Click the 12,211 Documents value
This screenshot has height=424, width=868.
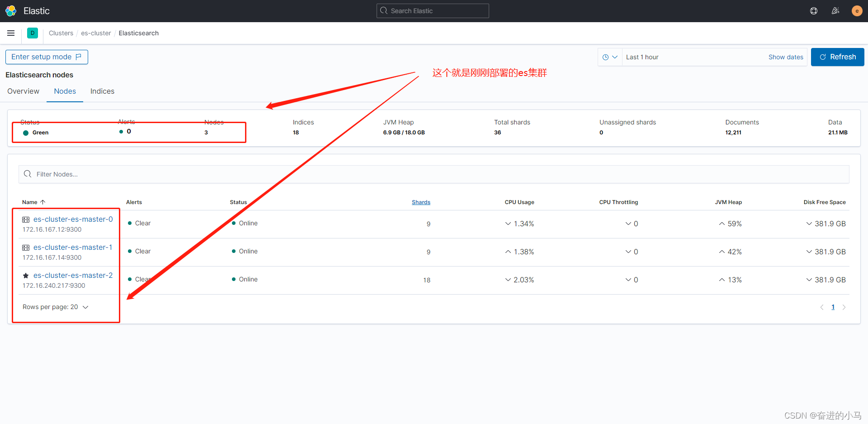click(733, 133)
